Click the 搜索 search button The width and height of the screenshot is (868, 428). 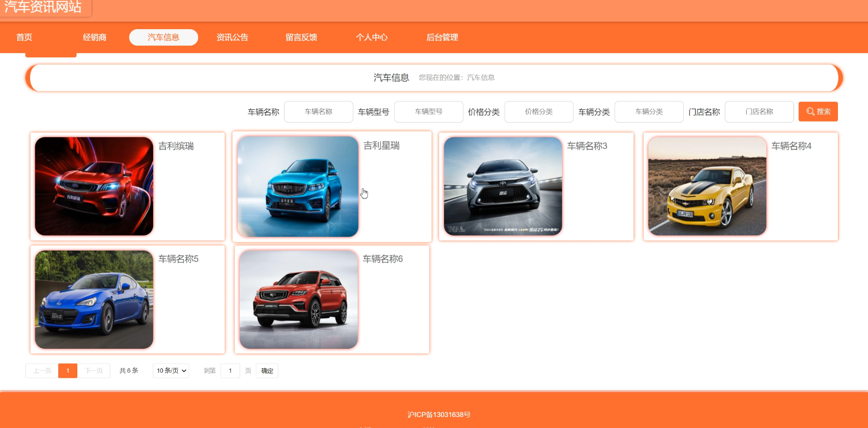coord(818,112)
